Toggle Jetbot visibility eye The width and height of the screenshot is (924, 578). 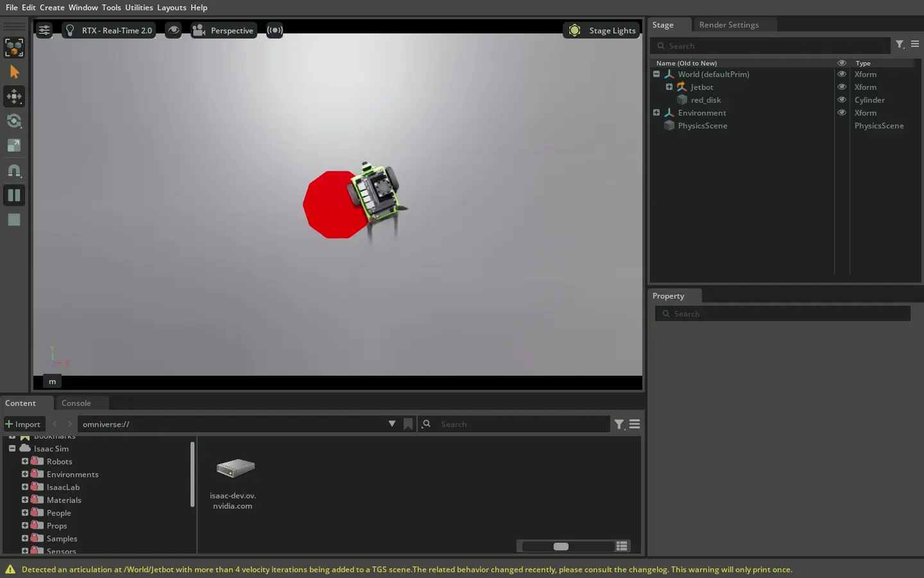(842, 87)
